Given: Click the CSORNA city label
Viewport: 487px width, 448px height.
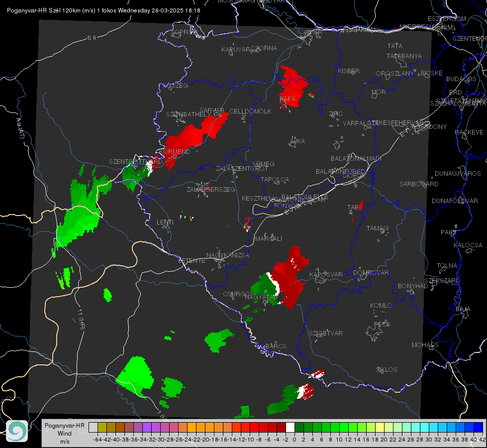Looking at the screenshot, I should (x=264, y=48).
